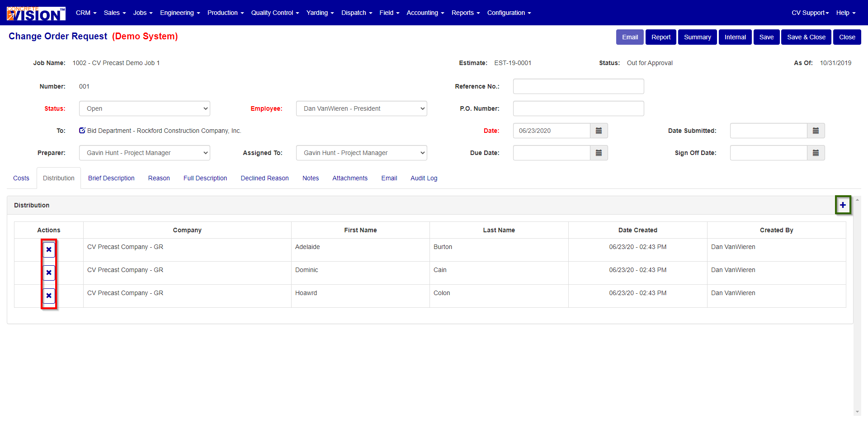Open the Dispatch menu
The width and height of the screenshot is (868, 423).
pos(357,13)
